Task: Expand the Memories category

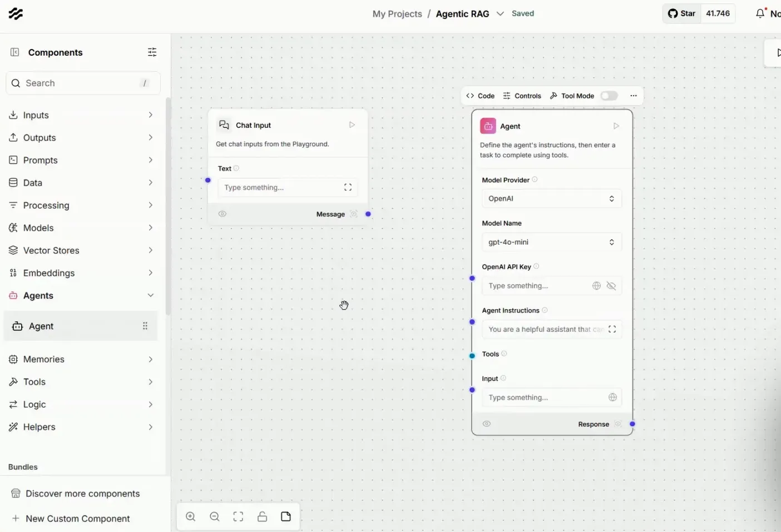Action: pyautogui.click(x=81, y=359)
